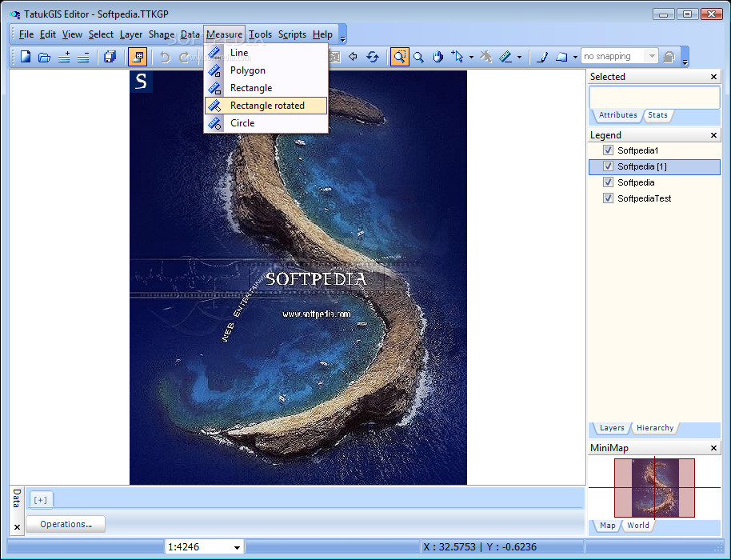
Task: Open the Select menu
Action: [x=101, y=34]
